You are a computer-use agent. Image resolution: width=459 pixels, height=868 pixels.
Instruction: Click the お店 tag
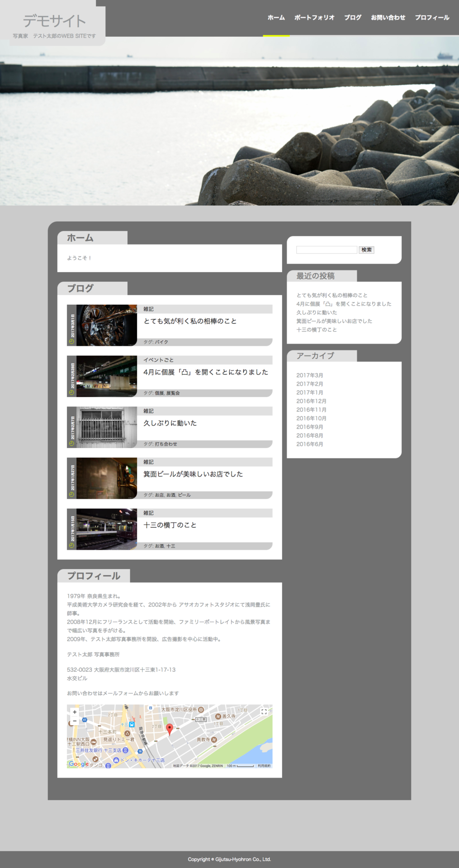click(159, 495)
